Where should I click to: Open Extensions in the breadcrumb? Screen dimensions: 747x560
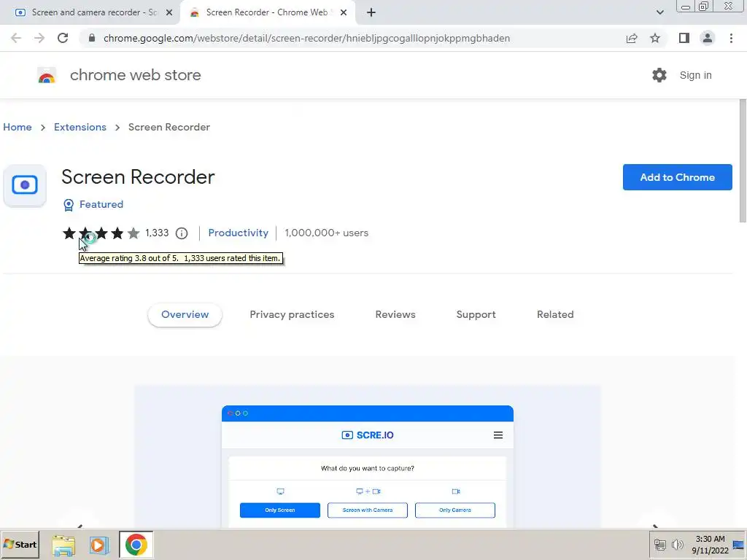coord(80,127)
